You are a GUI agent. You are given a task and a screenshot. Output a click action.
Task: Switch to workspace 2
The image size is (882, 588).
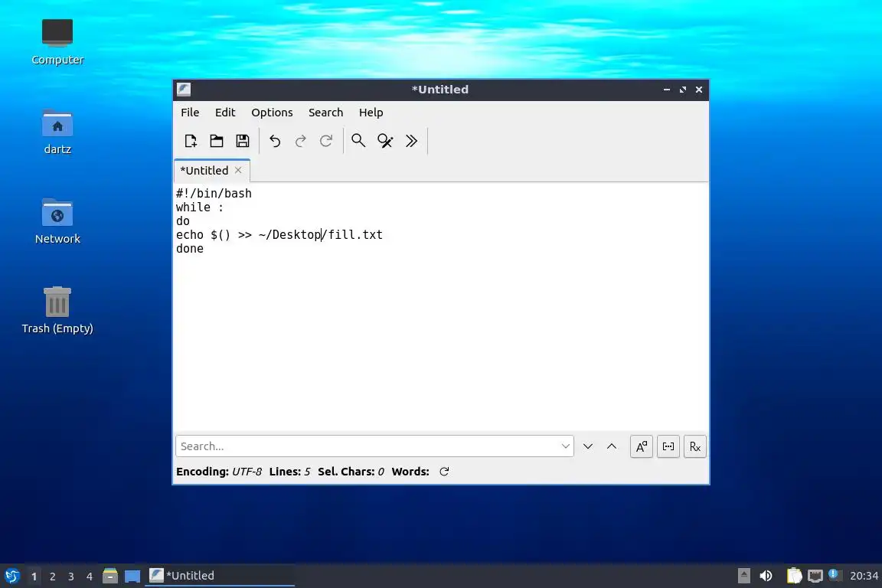coord(52,577)
